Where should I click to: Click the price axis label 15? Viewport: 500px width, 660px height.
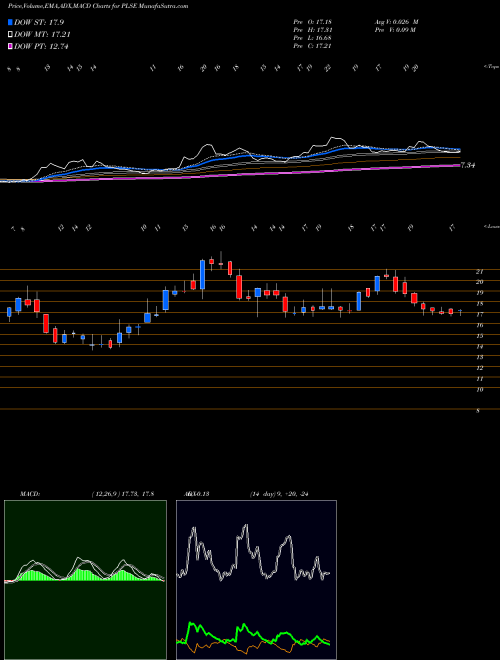(x=479, y=336)
